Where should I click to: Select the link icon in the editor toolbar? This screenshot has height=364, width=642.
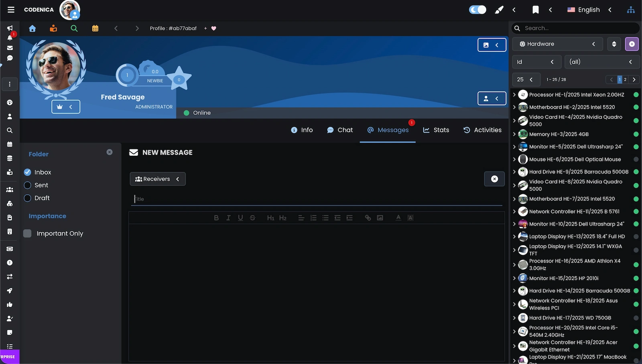368,218
